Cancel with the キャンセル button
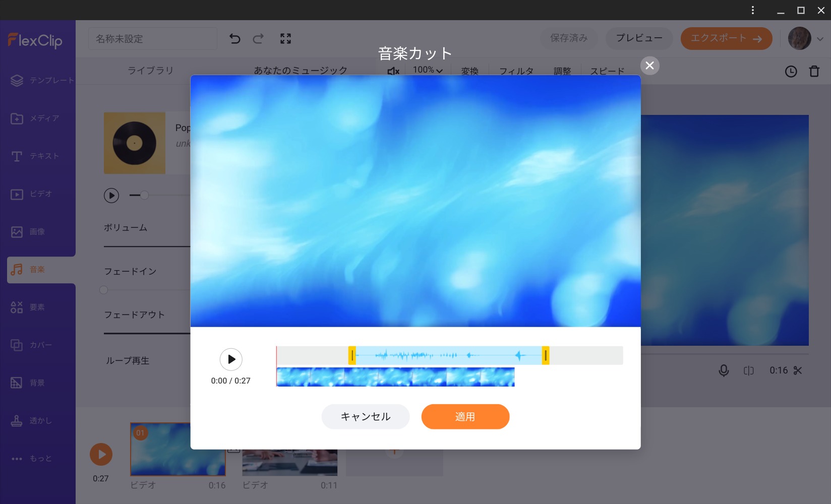 366,417
